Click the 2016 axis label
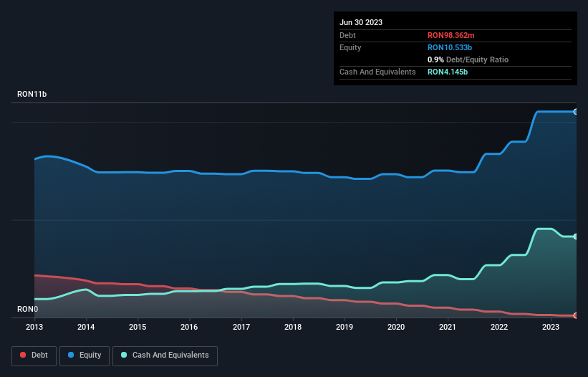588x377 pixels. (x=189, y=327)
